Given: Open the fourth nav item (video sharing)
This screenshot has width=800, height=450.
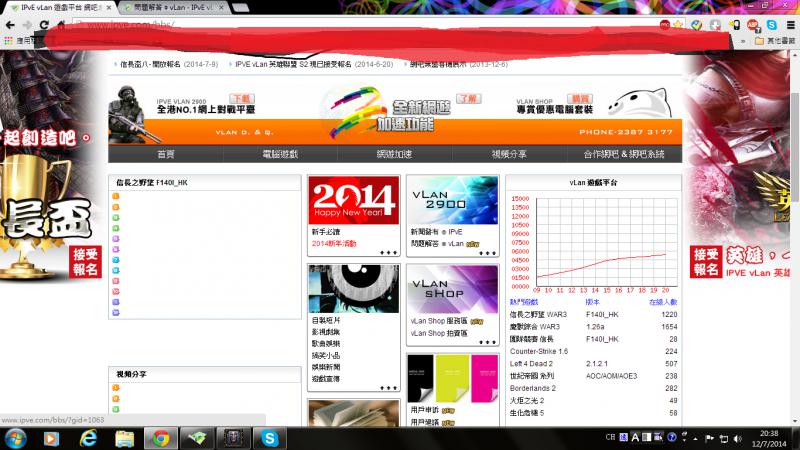Looking at the screenshot, I should click(509, 154).
